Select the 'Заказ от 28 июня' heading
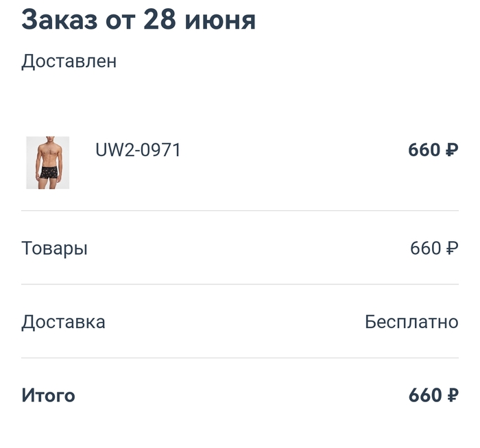 [x=139, y=20]
